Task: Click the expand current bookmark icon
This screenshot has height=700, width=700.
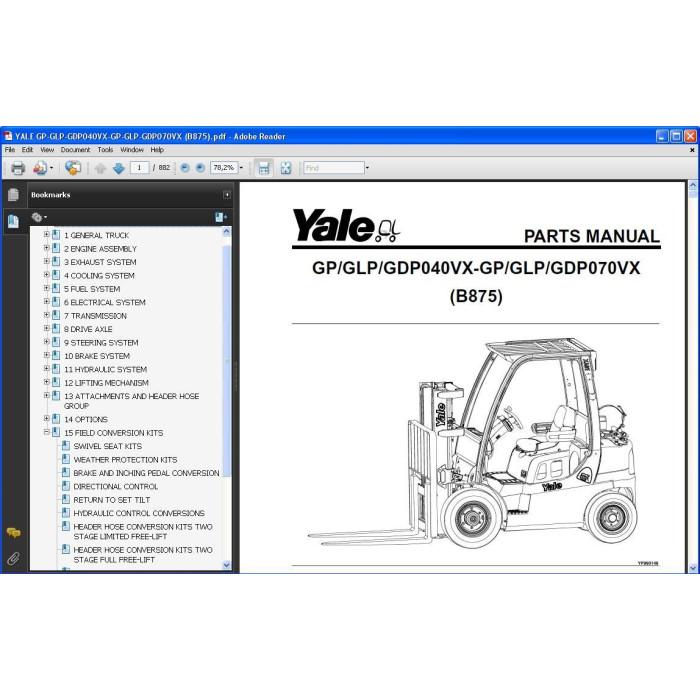Action: [x=221, y=217]
